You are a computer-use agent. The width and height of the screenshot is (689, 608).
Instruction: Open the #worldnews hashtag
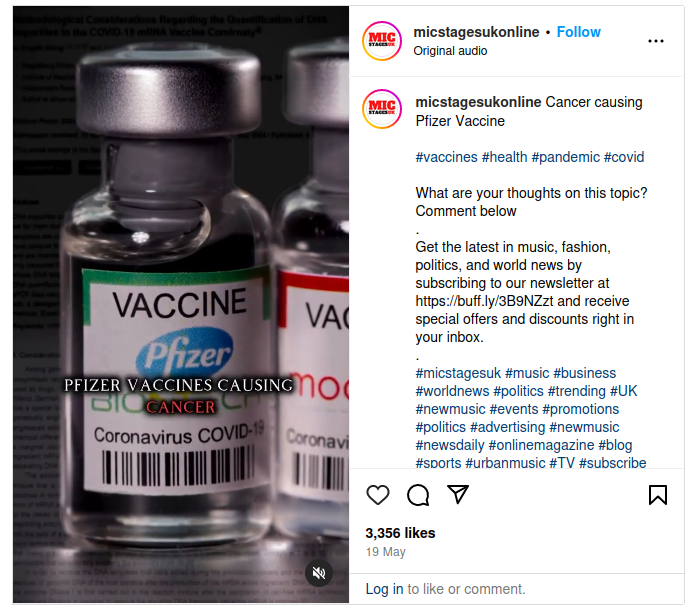point(452,391)
